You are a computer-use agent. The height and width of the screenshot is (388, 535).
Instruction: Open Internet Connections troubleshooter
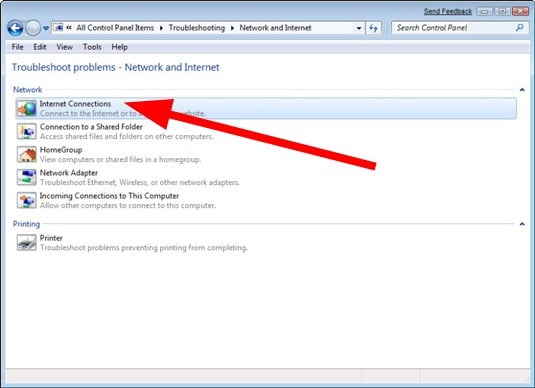[x=266, y=109]
